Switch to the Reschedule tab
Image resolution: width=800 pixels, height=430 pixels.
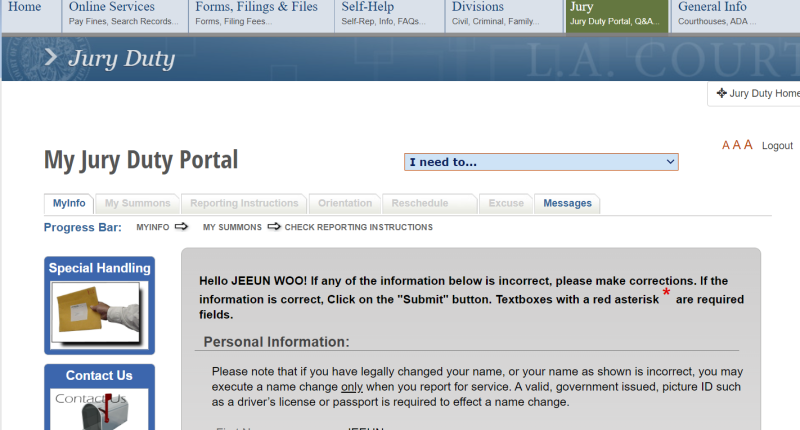tap(430, 204)
